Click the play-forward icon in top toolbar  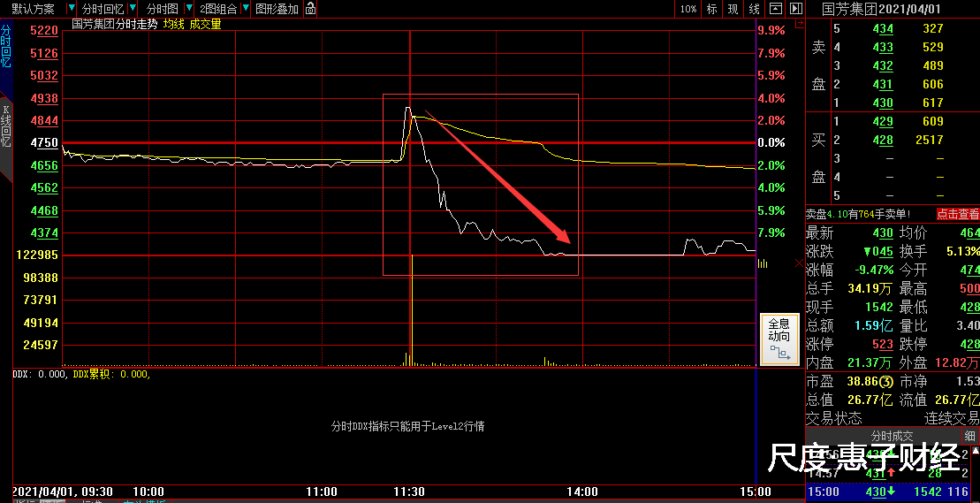795,9
